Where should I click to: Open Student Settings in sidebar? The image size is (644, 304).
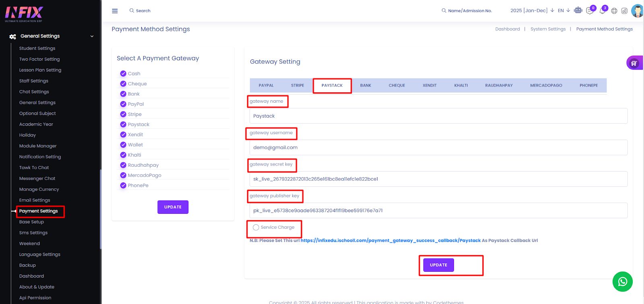click(x=37, y=48)
